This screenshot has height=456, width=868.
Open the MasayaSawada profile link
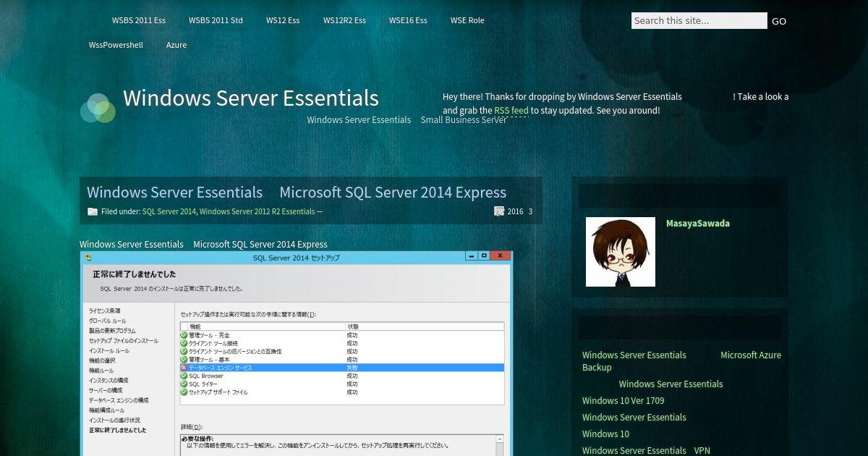click(698, 223)
